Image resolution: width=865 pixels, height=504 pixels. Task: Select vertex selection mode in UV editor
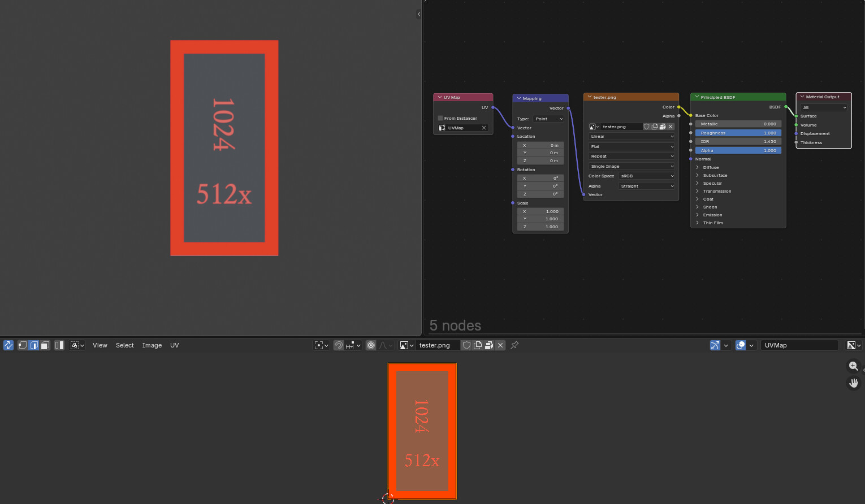coord(23,345)
